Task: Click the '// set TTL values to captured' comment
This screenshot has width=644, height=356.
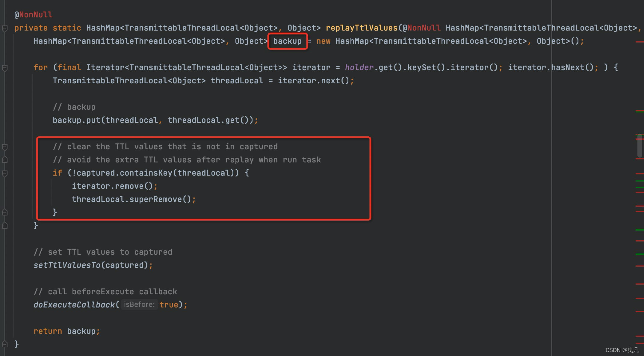Action: pos(103,252)
